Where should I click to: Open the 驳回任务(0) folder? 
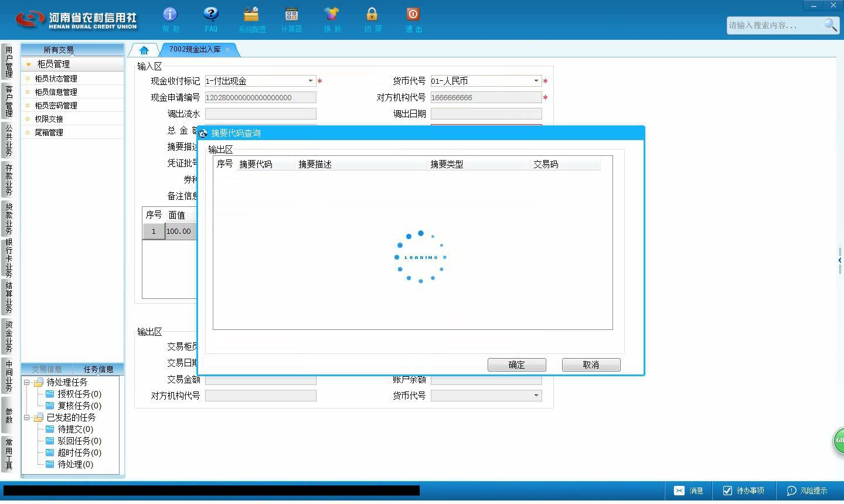click(x=74, y=441)
